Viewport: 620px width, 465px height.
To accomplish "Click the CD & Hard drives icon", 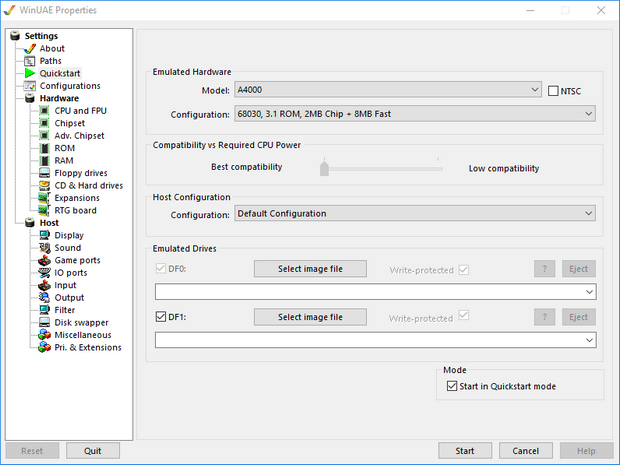I will [44, 185].
